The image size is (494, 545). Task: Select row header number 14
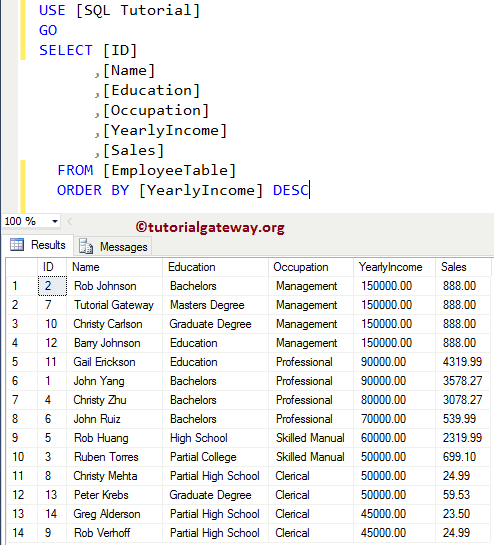(22, 533)
